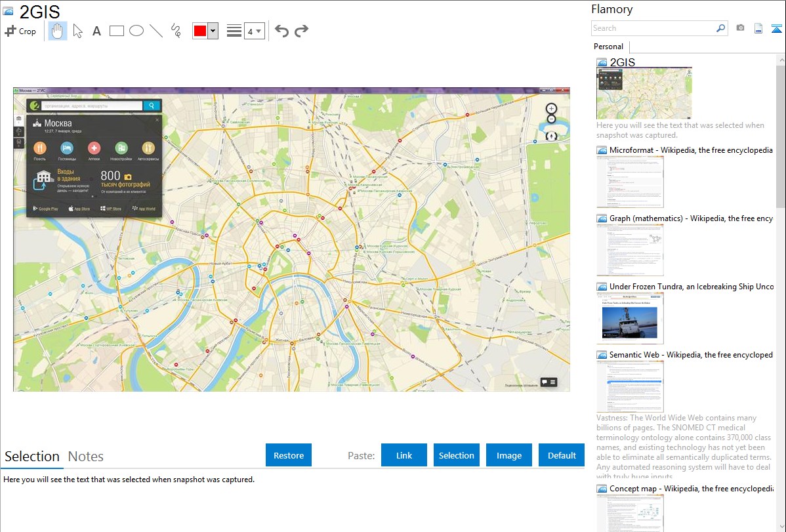The image size is (786, 532).
Task: Open the Microformat Wikipedia snapshot thumbnail
Action: tap(630, 182)
